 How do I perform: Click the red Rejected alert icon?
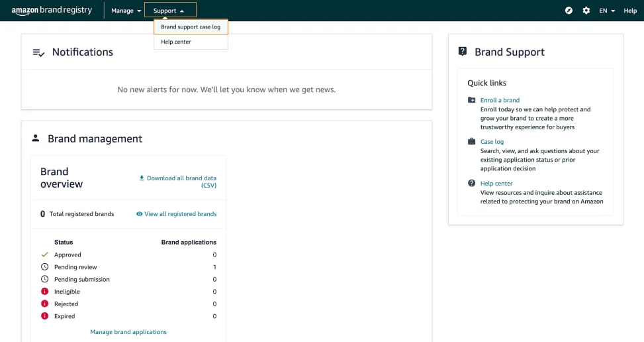coord(45,304)
